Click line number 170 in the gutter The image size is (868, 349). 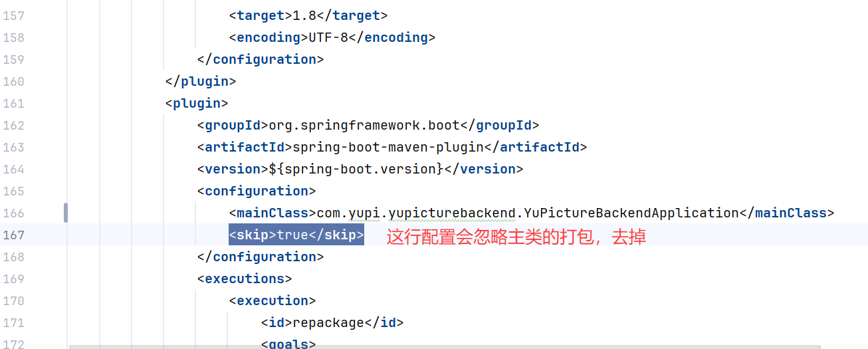point(13,300)
